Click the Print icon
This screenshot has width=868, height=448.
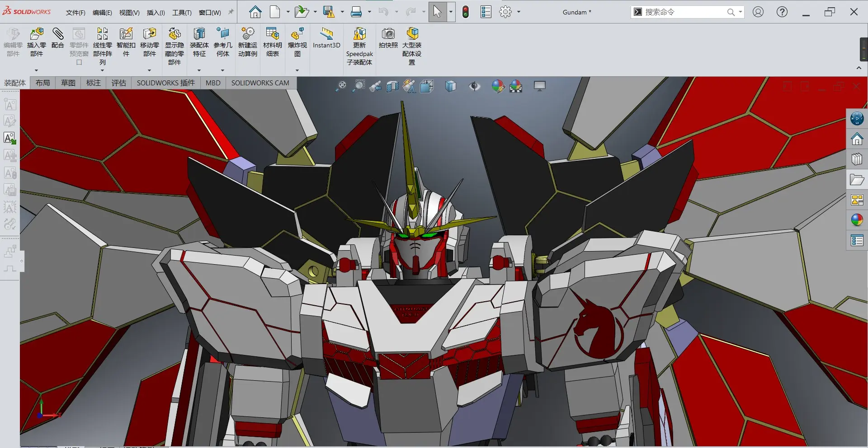356,12
